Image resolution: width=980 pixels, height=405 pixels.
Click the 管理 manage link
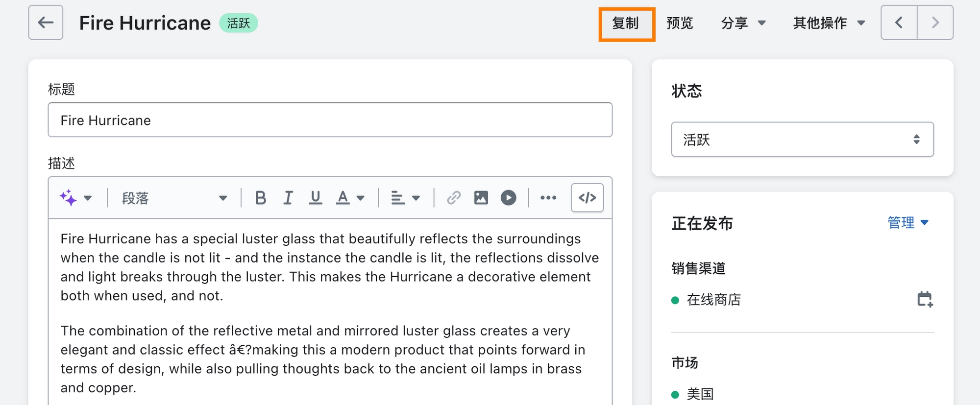(x=908, y=223)
